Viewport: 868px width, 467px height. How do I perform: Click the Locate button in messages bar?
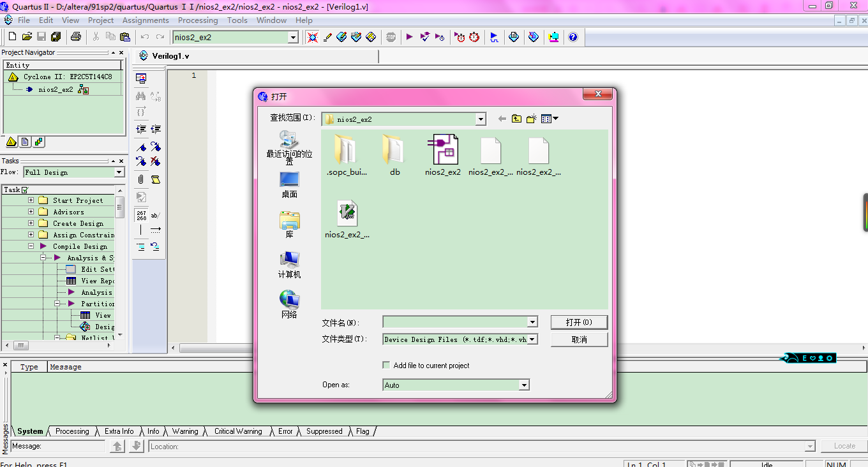pyautogui.click(x=844, y=446)
